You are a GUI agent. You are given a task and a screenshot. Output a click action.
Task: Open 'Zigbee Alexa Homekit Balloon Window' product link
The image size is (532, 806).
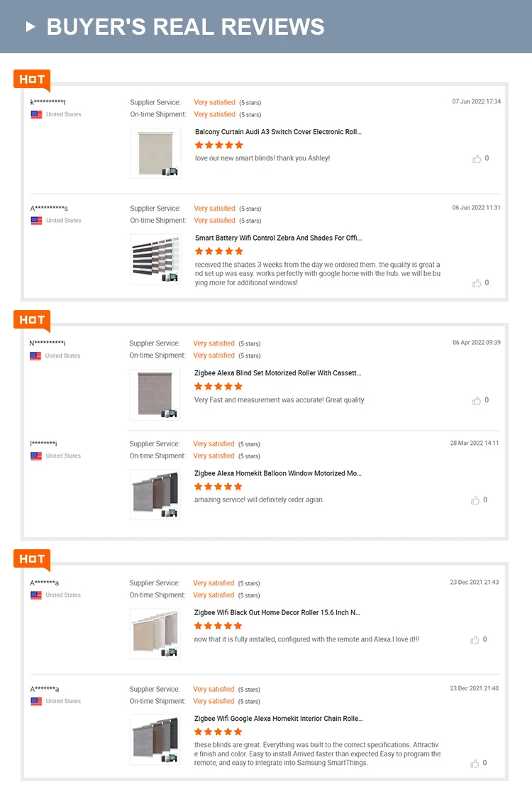pyautogui.click(x=277, y=473)
